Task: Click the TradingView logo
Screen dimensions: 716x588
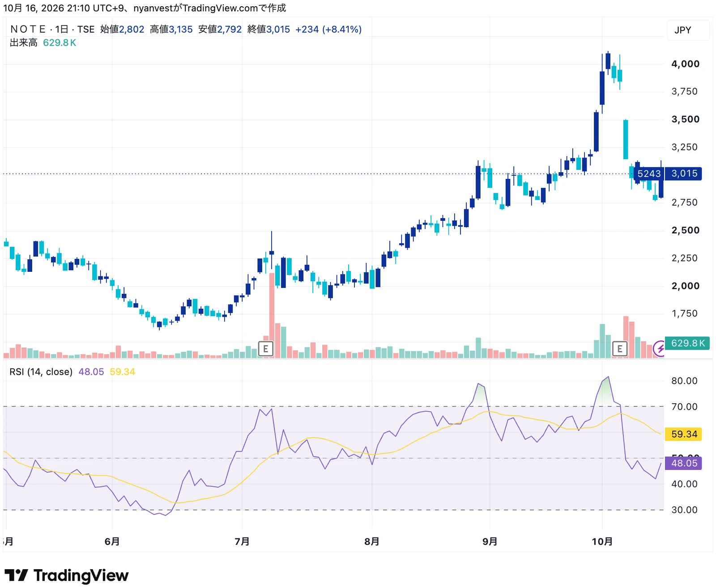Action: (x=67, y=575)
